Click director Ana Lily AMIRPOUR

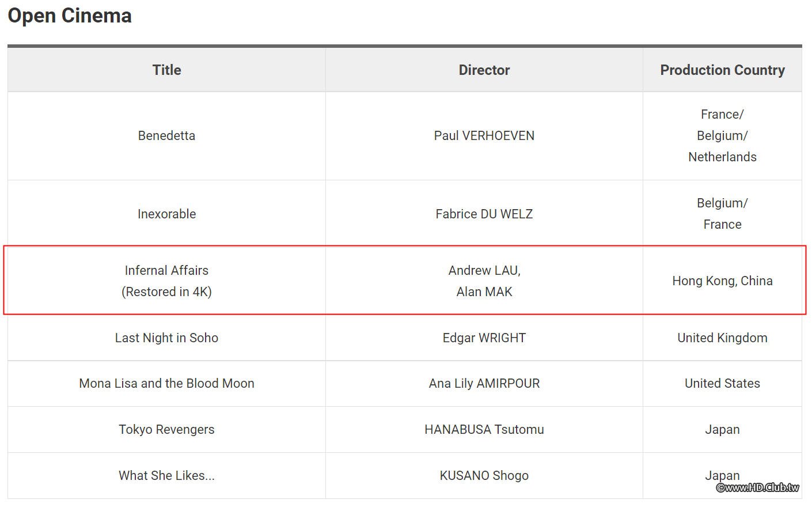pyautogui.click(x=484, y=383)
